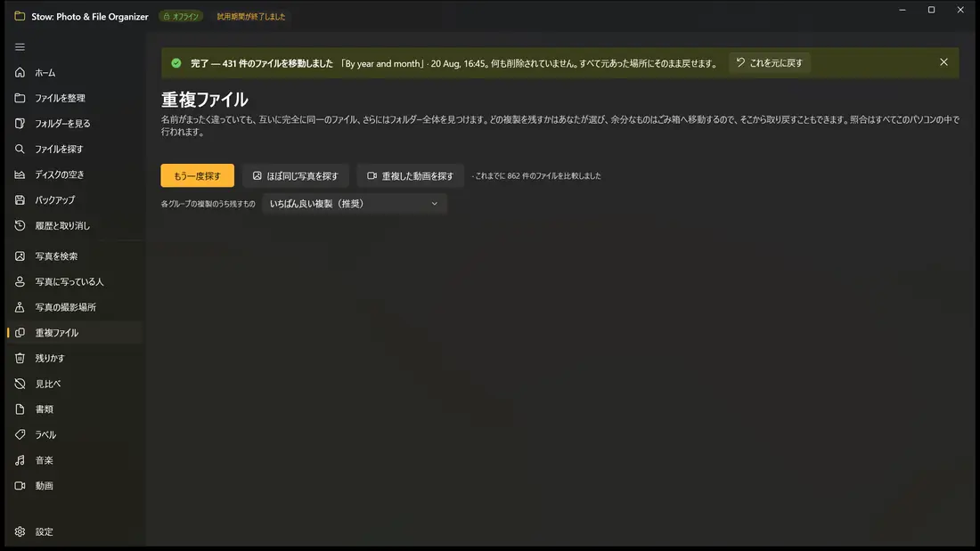Click ほぼ同じ写真を探す button
The width and height of the screenshot is (980, 551).
296,175
